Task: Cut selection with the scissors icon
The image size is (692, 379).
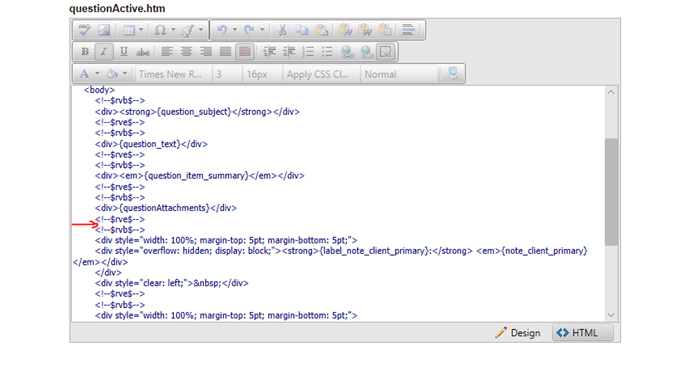Action: (282, 30)
